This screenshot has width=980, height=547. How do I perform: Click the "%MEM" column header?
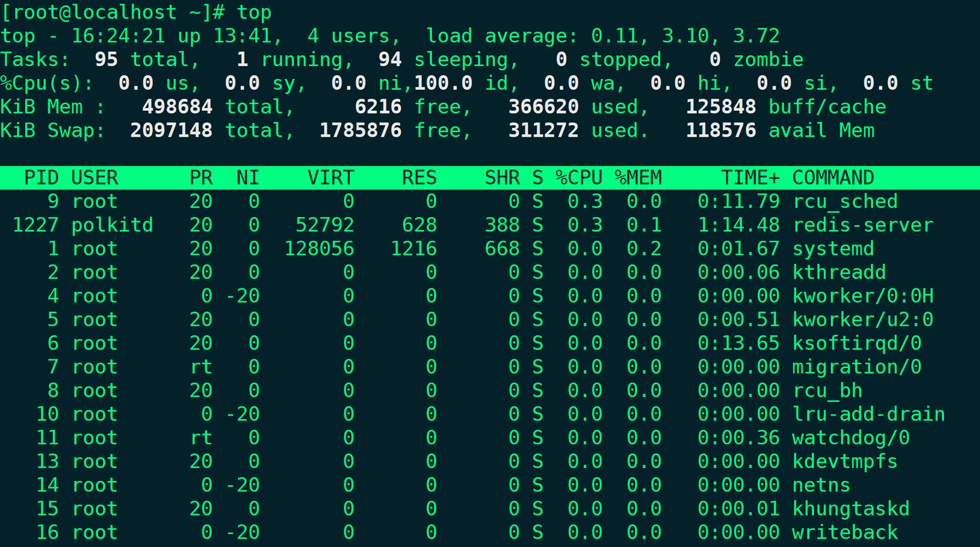click(x=638, y=178)
